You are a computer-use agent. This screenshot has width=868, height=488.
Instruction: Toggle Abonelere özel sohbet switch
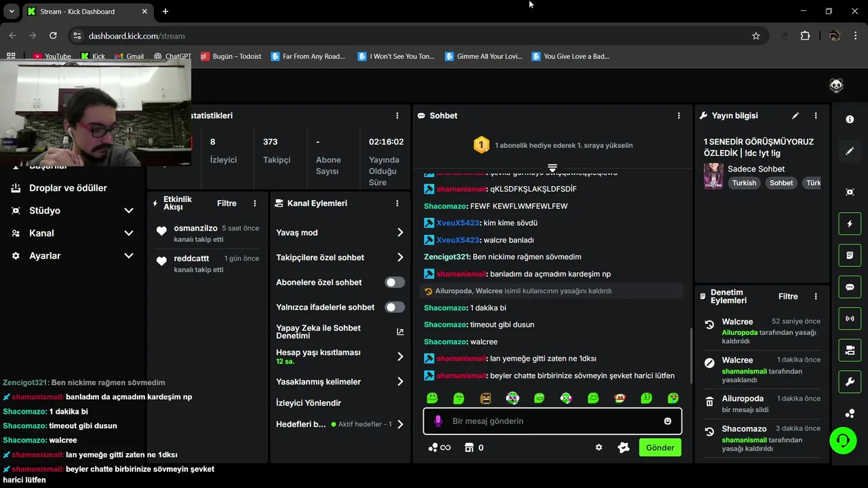click(395, 282)
